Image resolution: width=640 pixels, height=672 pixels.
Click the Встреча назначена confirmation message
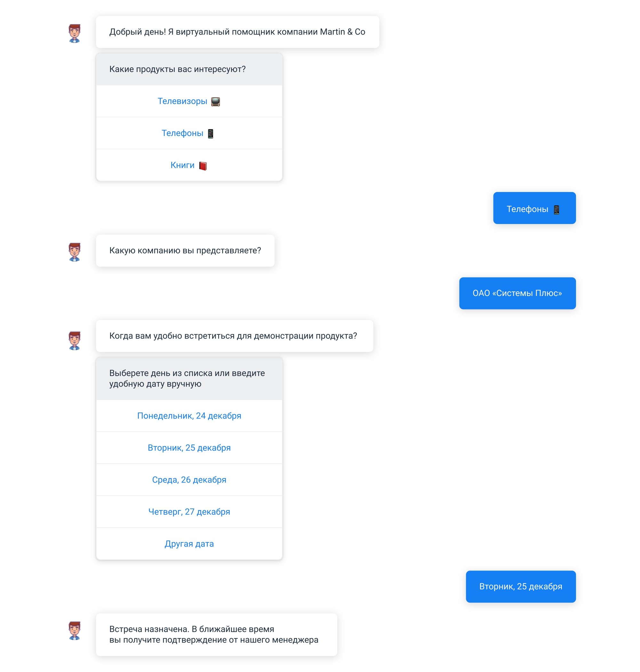tap(217, 635)
